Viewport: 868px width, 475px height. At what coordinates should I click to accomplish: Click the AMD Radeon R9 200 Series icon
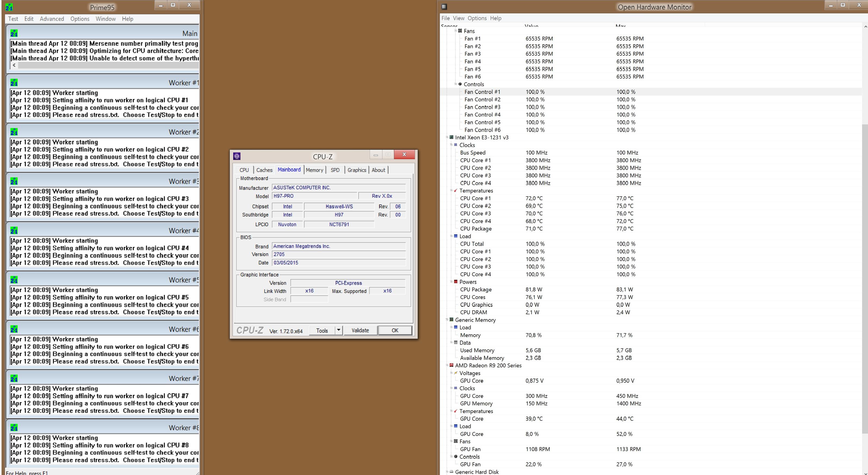point(452,365)
